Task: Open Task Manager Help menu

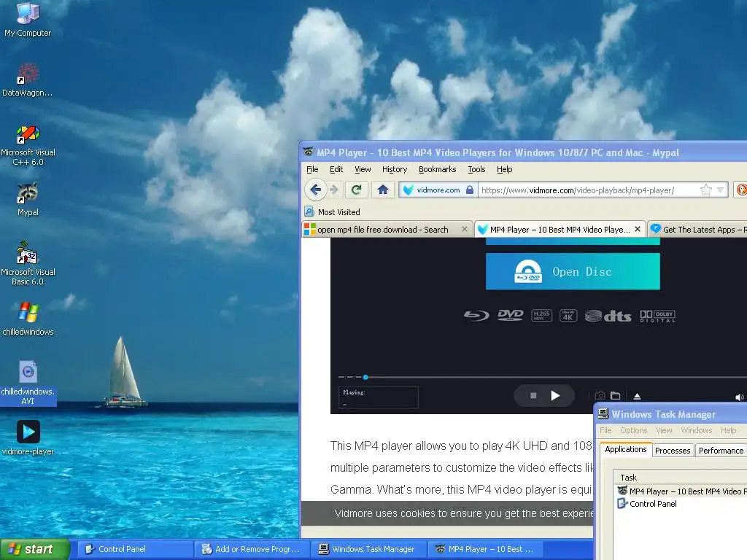Action: (729, 430)
